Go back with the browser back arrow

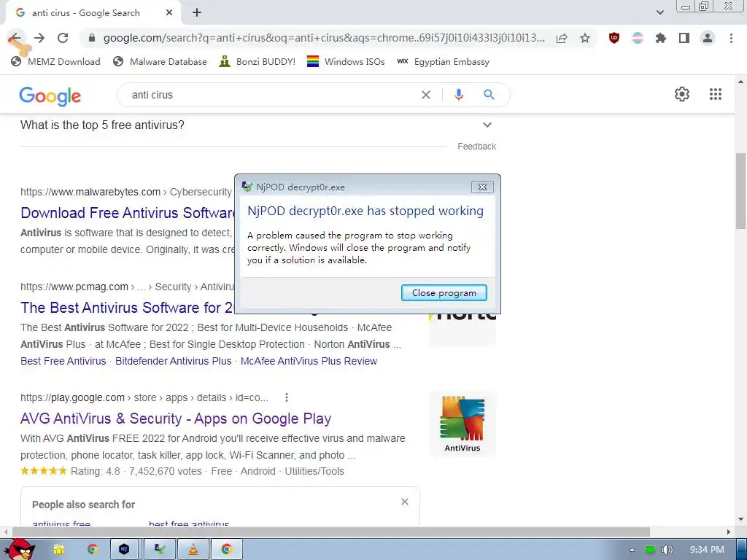click(x=15, y=38)
